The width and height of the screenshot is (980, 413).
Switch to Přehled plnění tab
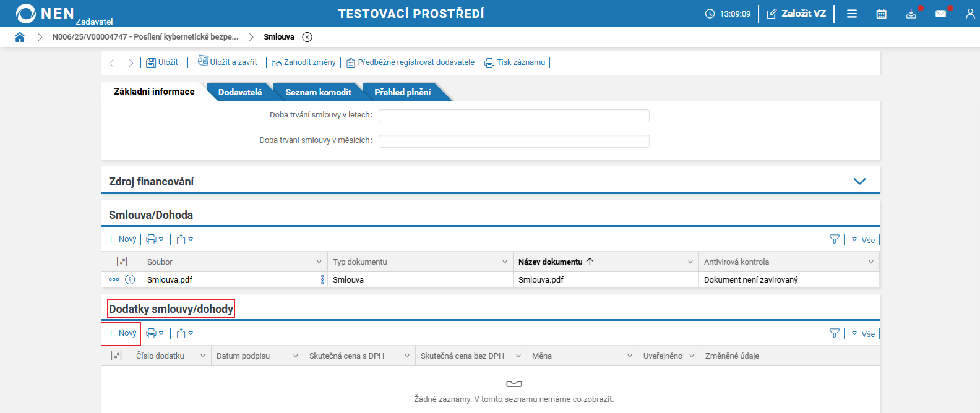click(403, 92)
